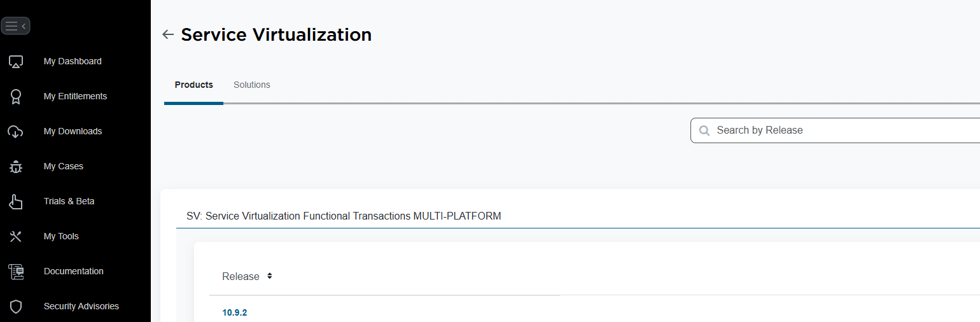The height and width of the screenshot is (322, 980).
Task: Click the My Downloads cloud icon
Action: pyautogui.click(x=16, y=132)
